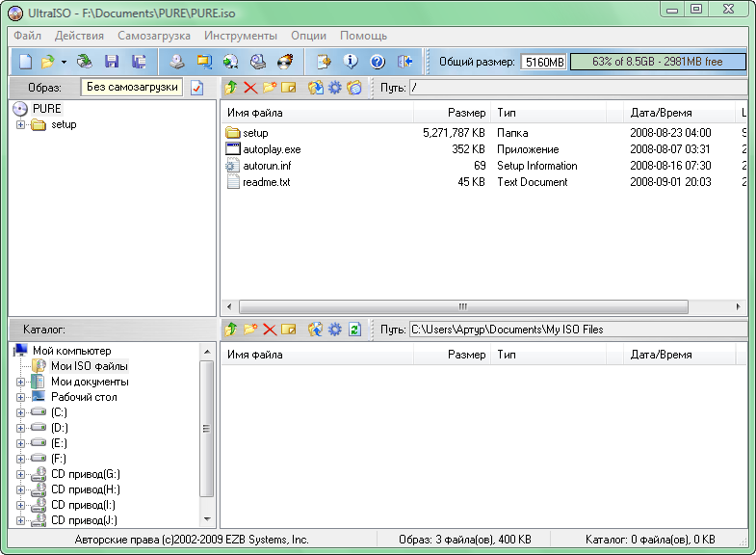Expand the (F:) drive node
The height and width of the screenshot is (555, 756).
click(x=21, y=460)
